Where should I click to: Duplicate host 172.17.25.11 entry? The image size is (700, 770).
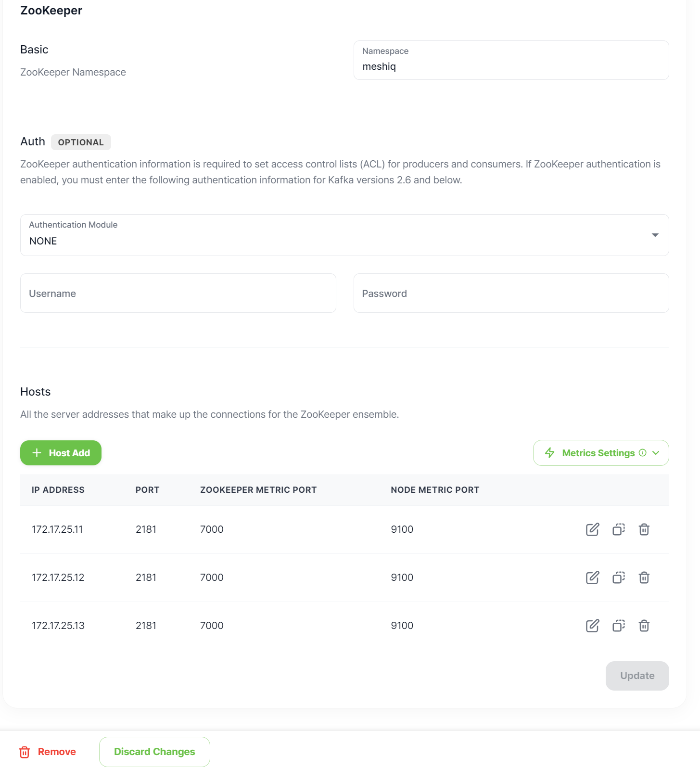click(618, 529)
